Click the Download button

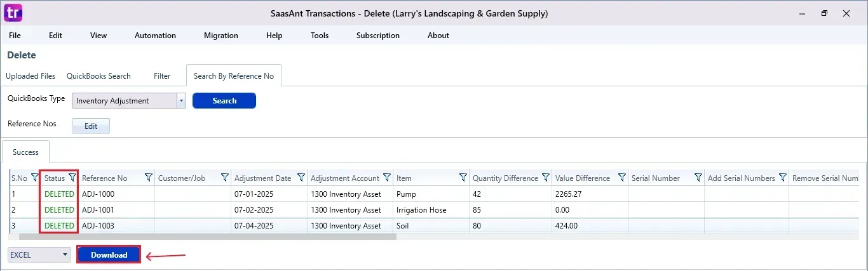click(x=109, y=255)
